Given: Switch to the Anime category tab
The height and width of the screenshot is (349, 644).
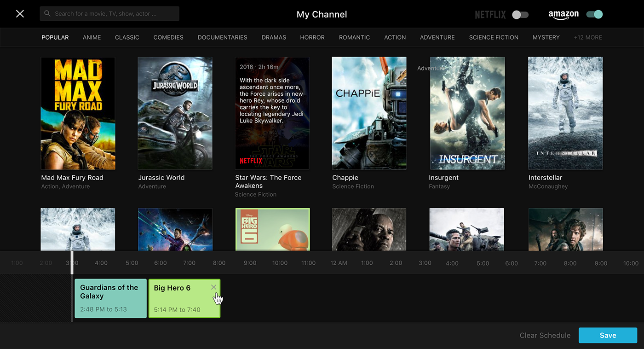Looking at the screenshot, I should [92, 37].
